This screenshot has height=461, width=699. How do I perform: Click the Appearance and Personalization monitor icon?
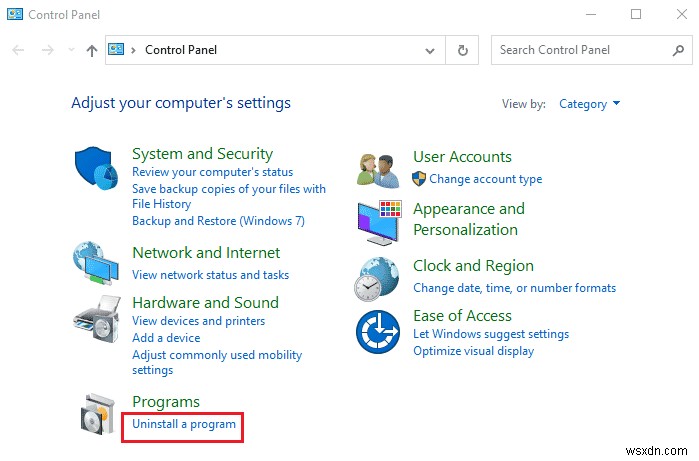coord(380,220)
